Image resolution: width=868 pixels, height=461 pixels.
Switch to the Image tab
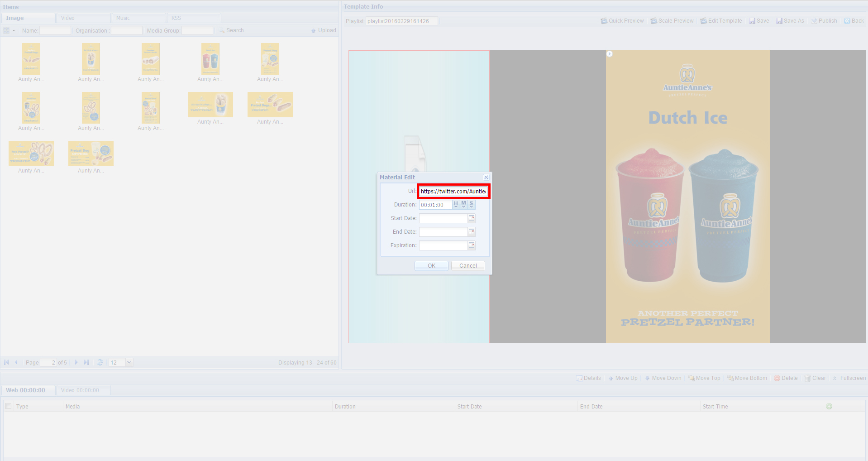[x=28, y=18]
